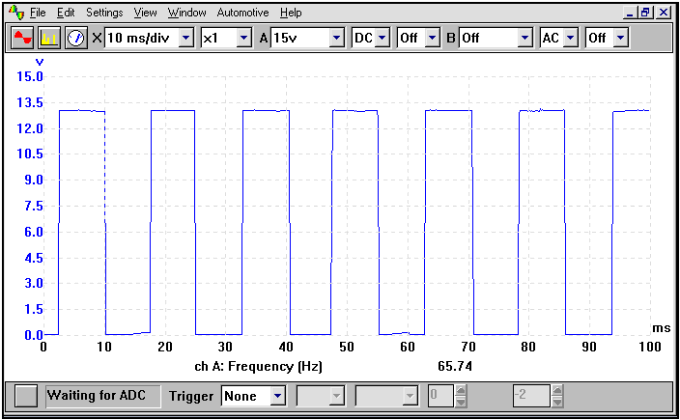680x420 pixels.
Task: Click the Window menu item
Action: 187,13
